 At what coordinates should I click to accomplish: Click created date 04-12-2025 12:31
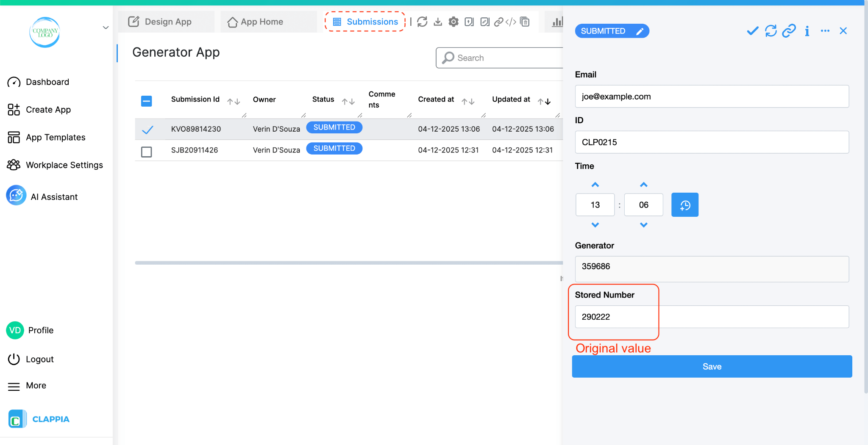448,150
